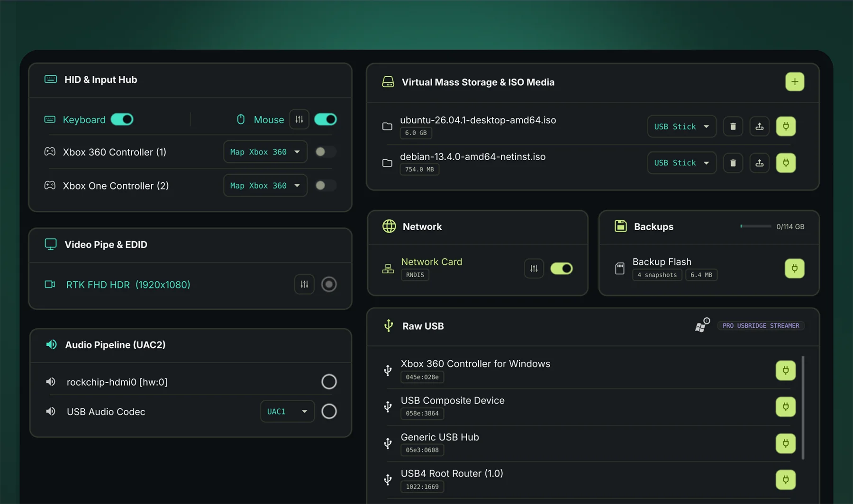Add new virtual storage media with plus button
The image size is (853, 504).
click(x=795, y=82)
